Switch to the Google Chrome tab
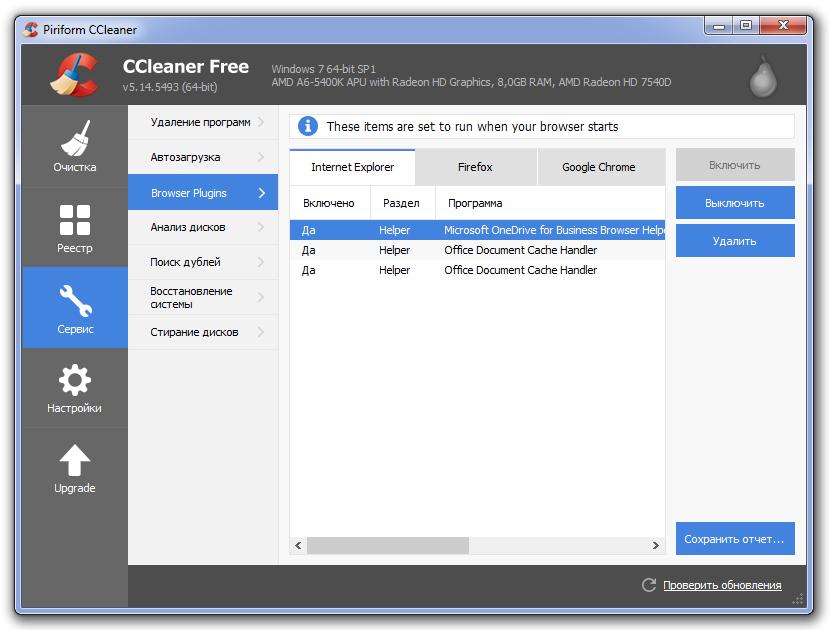 pyautogui.click(x=598, y=167)
